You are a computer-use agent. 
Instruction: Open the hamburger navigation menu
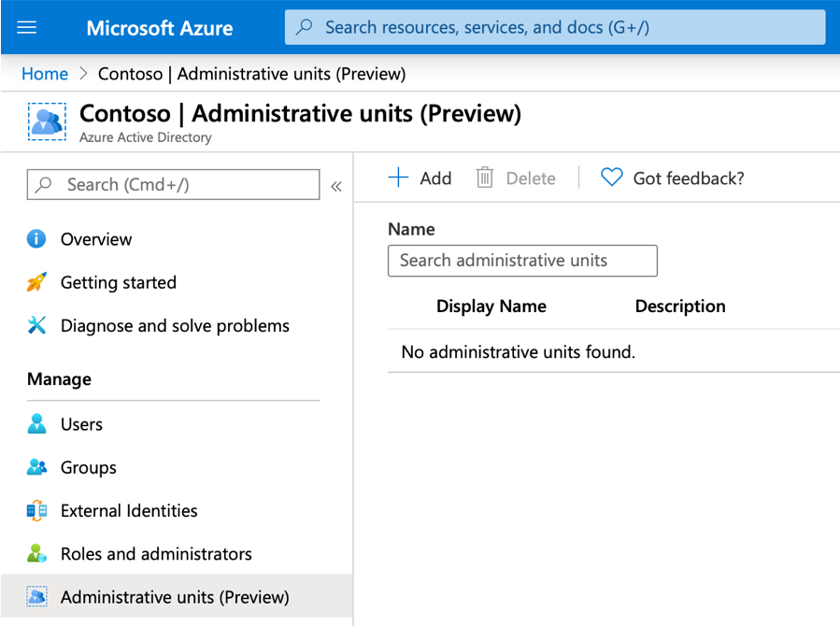pyautogui.click(x=26, y=26)
